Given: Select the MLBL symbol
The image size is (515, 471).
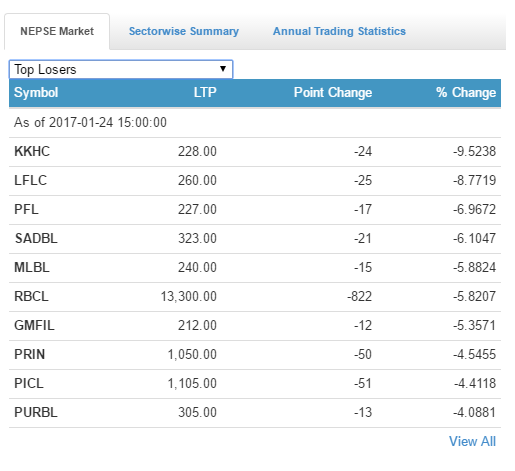Looking at the screenshot, I should point(32,267).
